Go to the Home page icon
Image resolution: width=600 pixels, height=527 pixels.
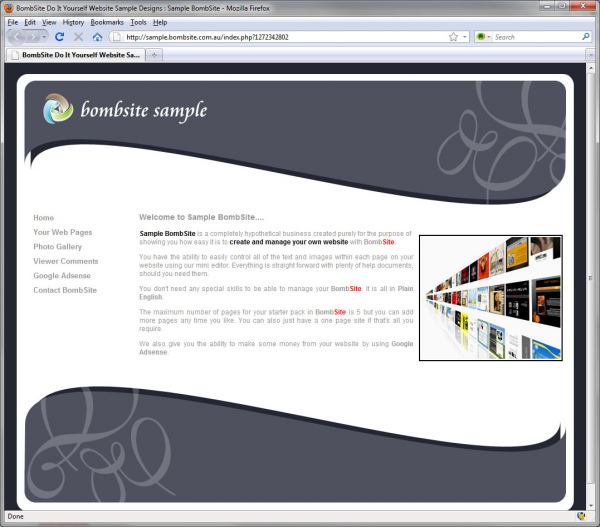(x=98, y=37)
